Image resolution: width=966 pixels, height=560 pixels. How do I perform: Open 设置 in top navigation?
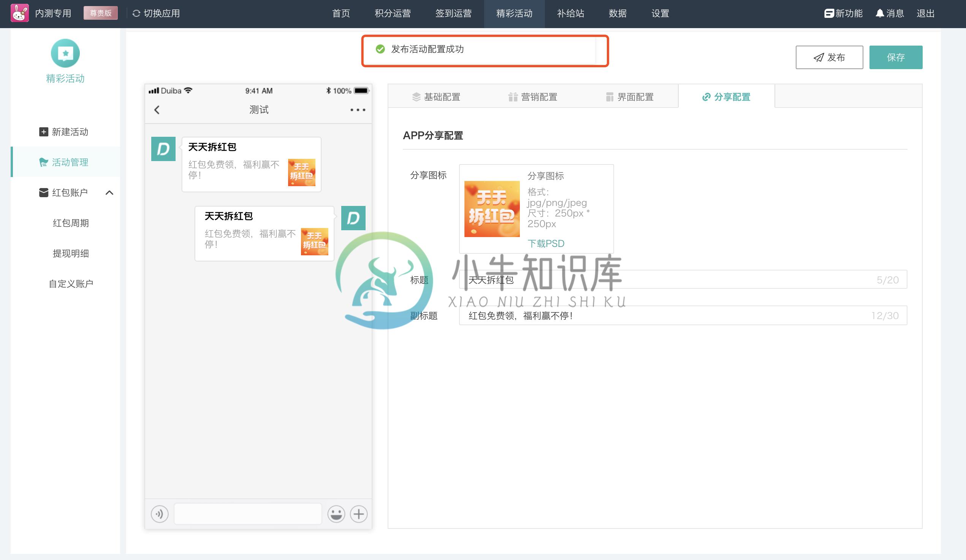pyautogui.click(x=660, y=13)
